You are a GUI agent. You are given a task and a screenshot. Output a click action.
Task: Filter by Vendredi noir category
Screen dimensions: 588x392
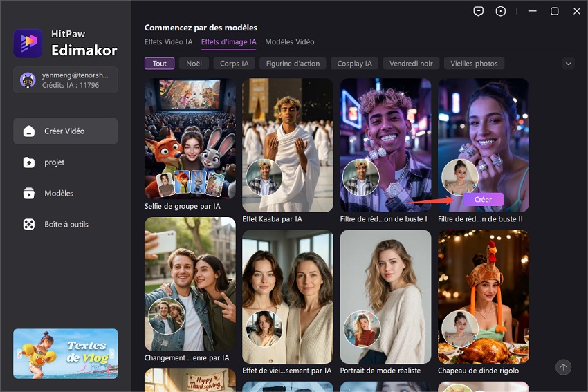[x=411, y=64]
